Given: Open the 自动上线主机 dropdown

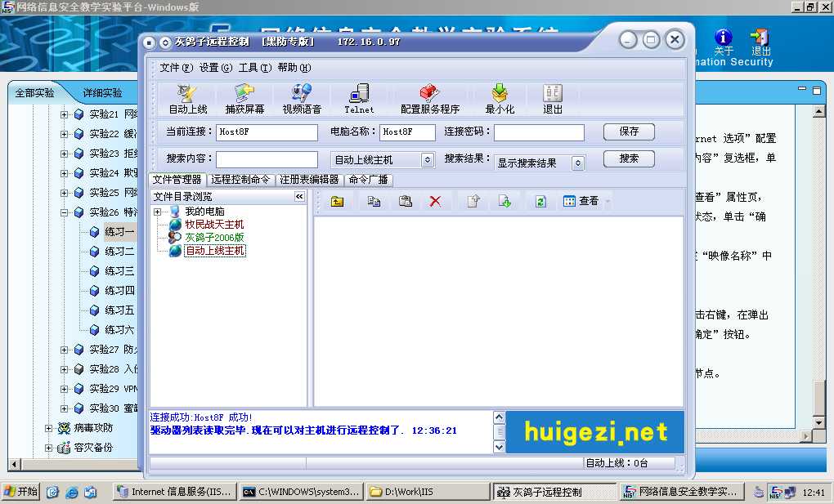Looking at the screenshot, I should 427,159.
